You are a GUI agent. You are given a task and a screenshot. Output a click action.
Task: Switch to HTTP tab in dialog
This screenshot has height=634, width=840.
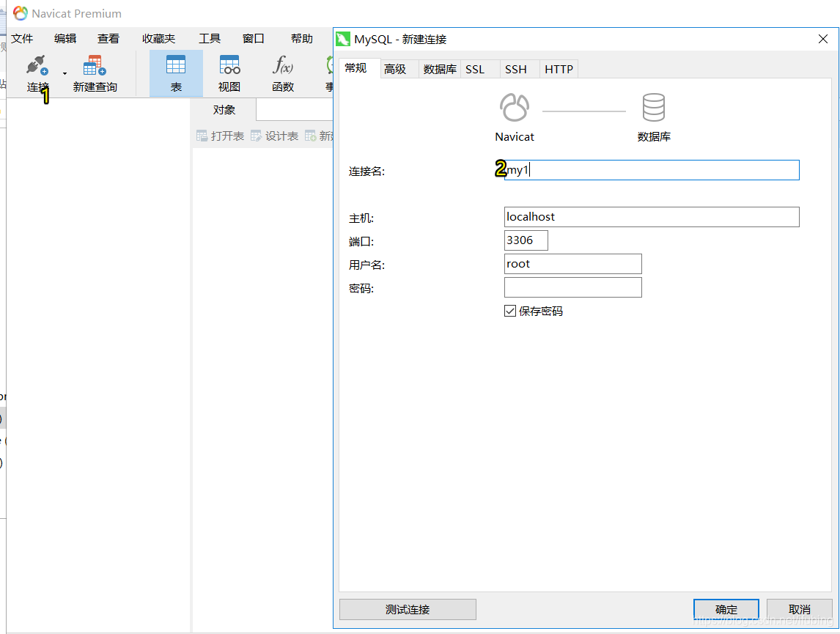click(559, 69)
